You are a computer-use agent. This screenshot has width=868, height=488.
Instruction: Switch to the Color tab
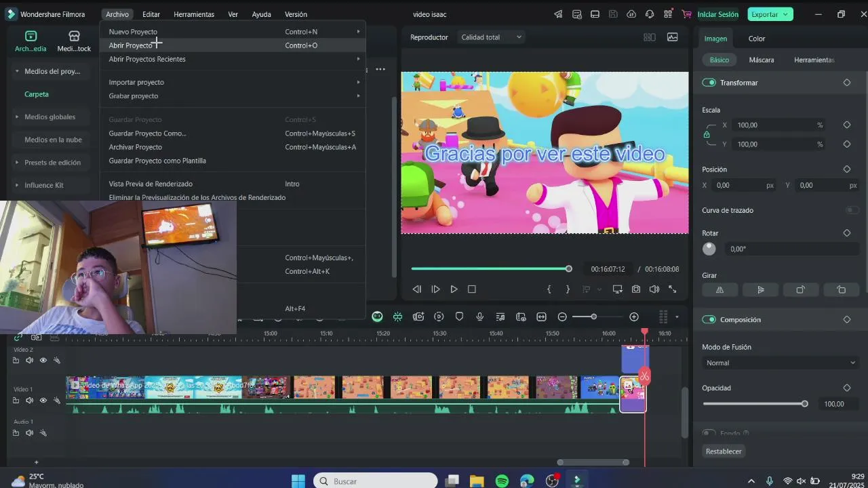pos(757,39)
